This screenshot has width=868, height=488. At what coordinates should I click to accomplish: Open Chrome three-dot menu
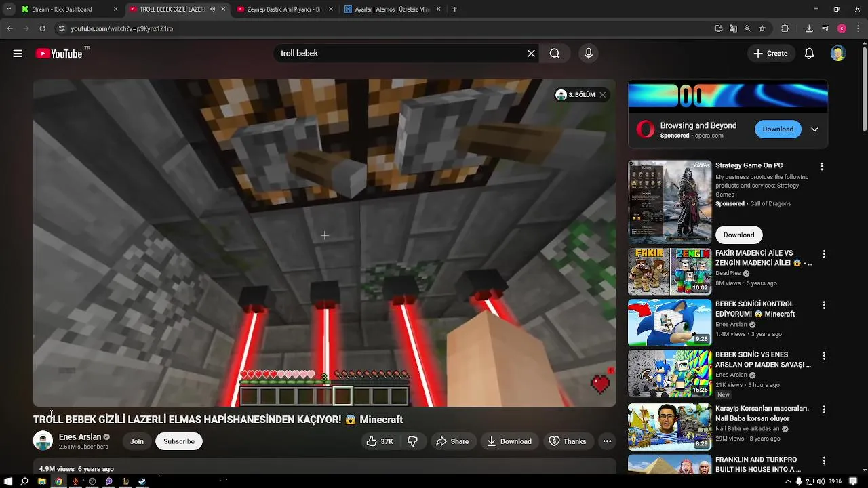coord(858,28)
